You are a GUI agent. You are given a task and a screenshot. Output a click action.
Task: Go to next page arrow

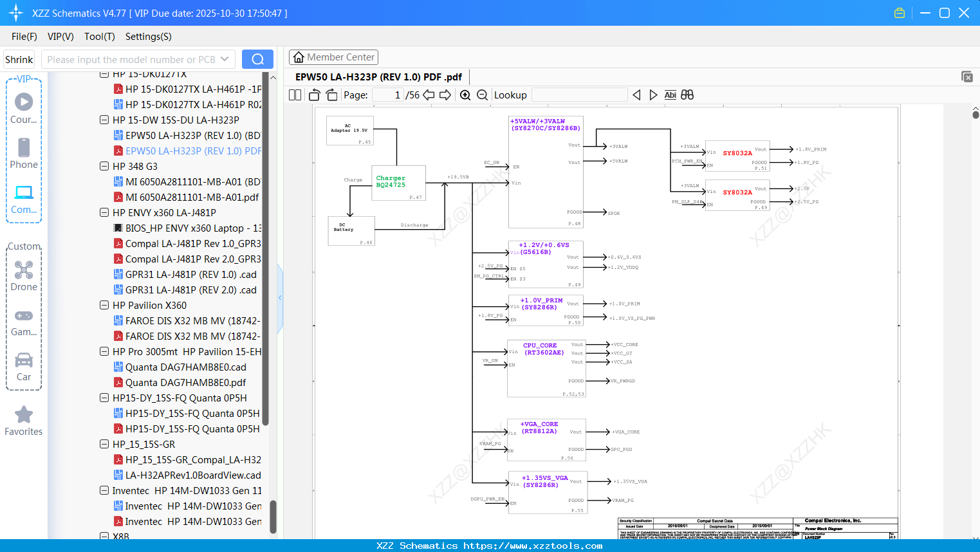pyautogui.click(x=445, y=95)
